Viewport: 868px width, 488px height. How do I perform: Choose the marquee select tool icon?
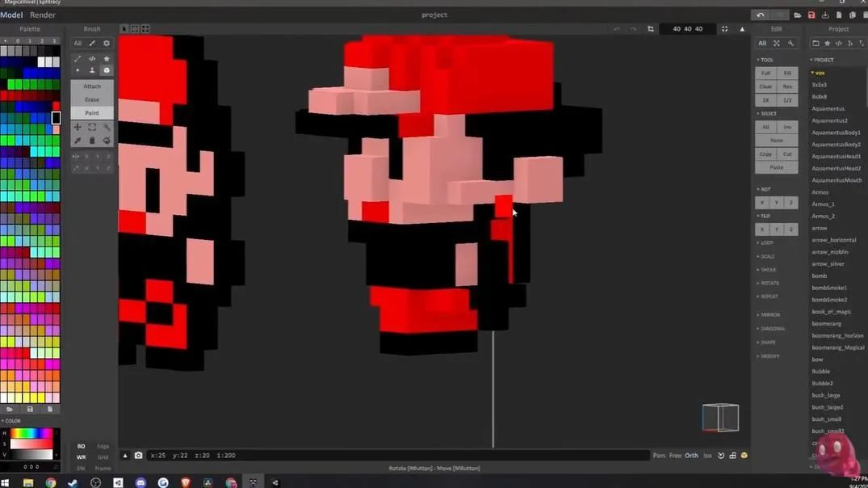[x=92, y=128]
